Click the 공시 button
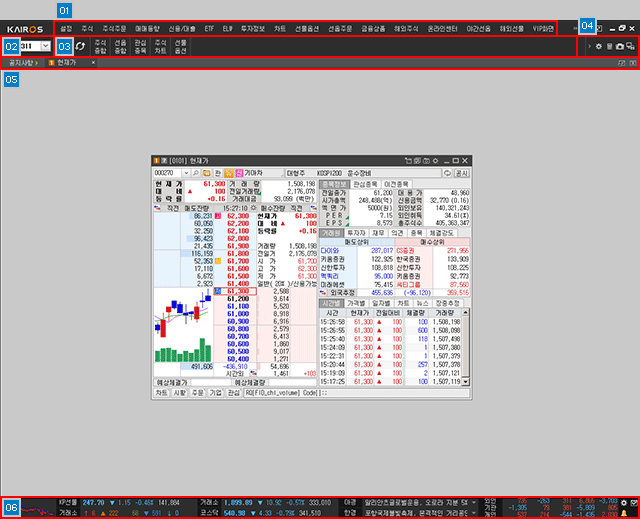 point(462,173)
